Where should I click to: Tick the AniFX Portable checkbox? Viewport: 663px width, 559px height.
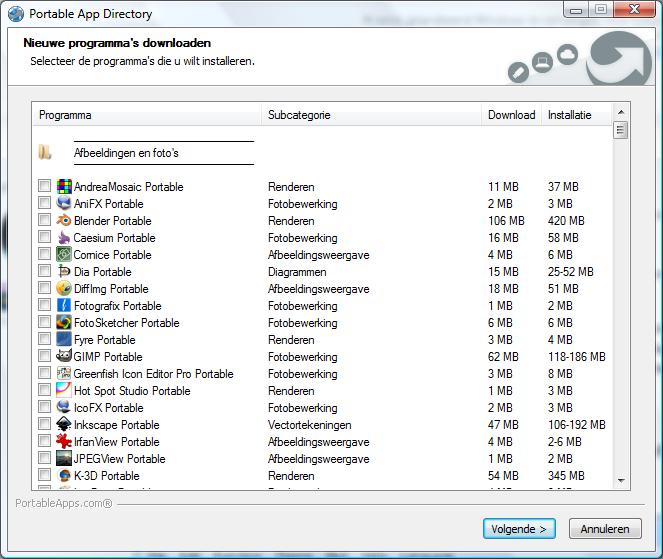tap(44, 203)
